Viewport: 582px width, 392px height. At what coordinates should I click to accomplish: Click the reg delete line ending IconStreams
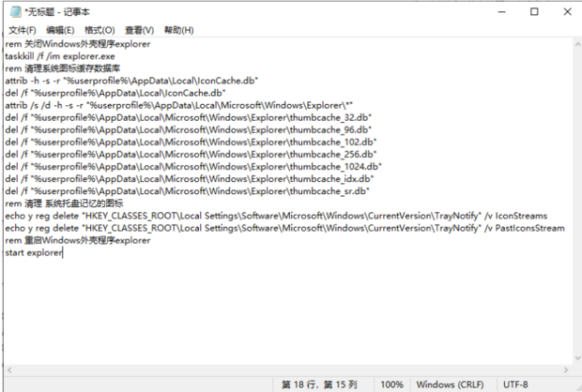(x=276, y=216)
